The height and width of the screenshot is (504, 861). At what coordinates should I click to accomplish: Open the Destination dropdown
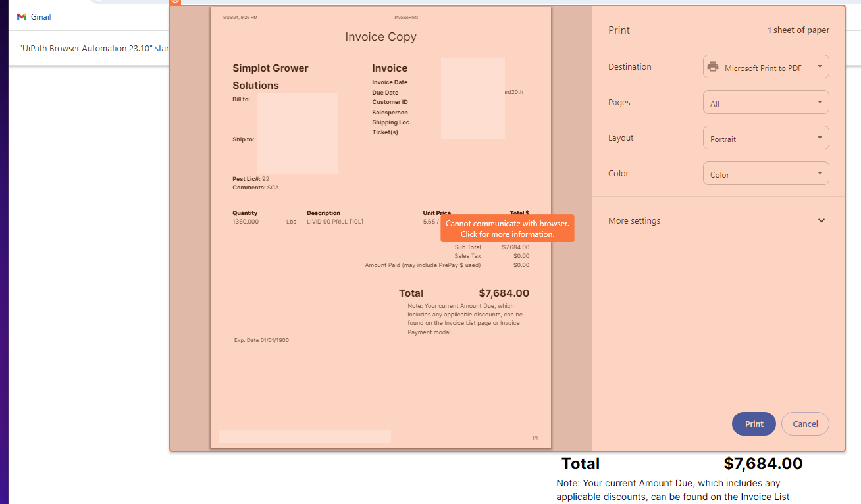pos(766,67)
